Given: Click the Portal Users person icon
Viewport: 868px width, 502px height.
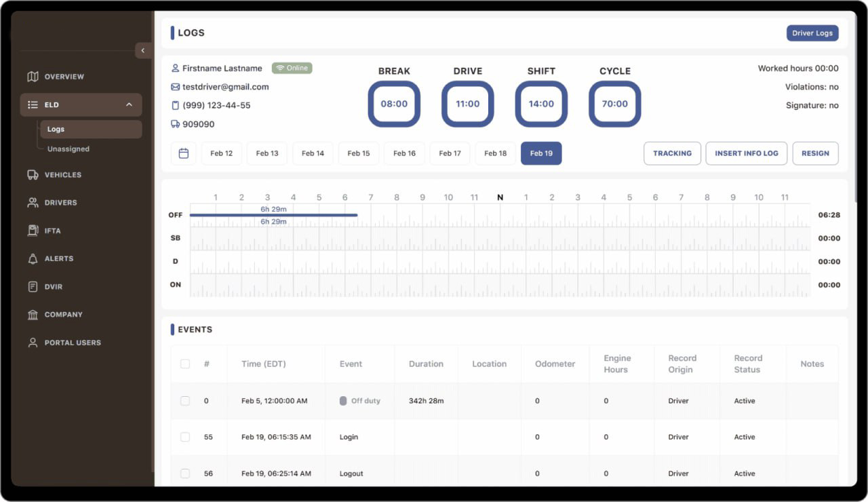Looking at the screenshot, I should 33,343.
